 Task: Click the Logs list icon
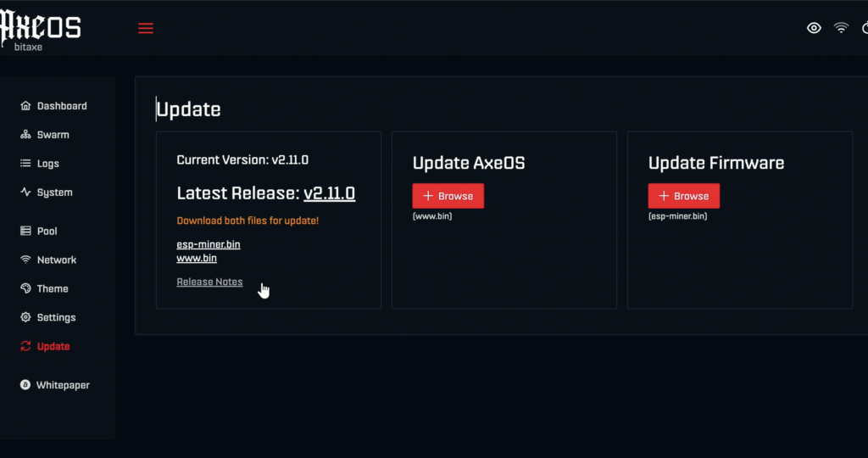(25, 163)
